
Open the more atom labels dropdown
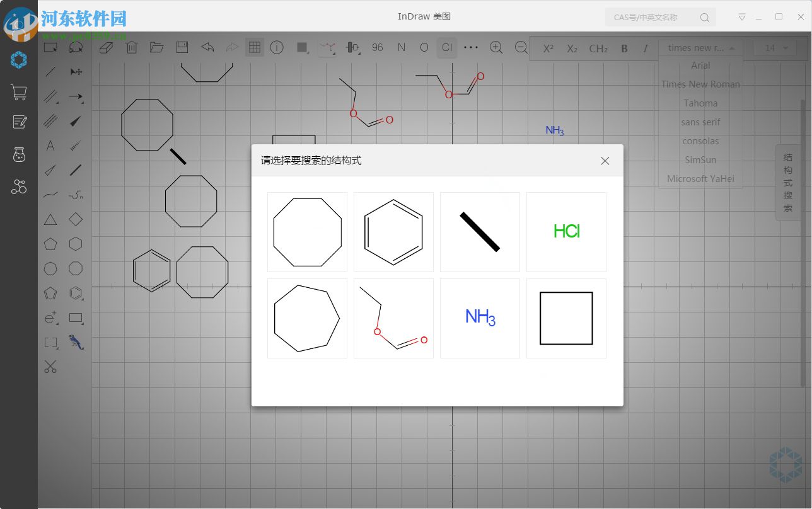pos(471,47)
